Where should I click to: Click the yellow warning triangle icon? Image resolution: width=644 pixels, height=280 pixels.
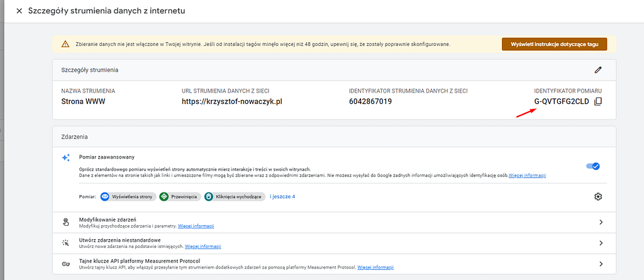pos(65,44)
